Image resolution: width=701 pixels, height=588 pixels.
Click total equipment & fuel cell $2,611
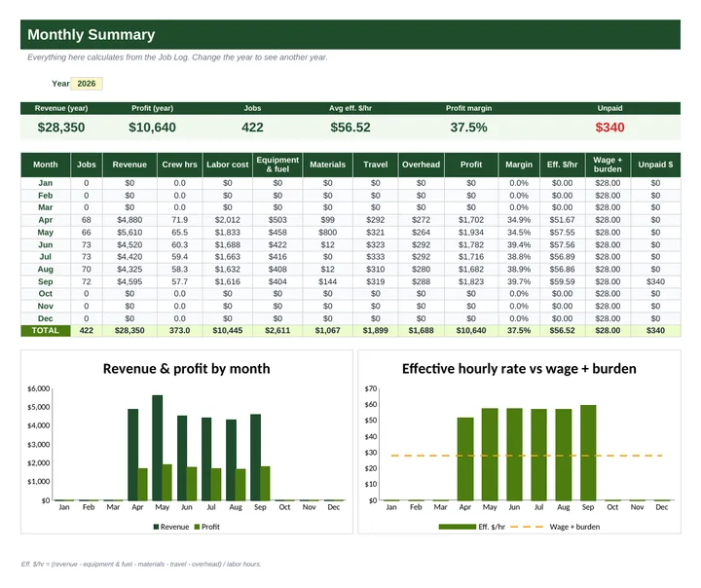tap(277, 330)
